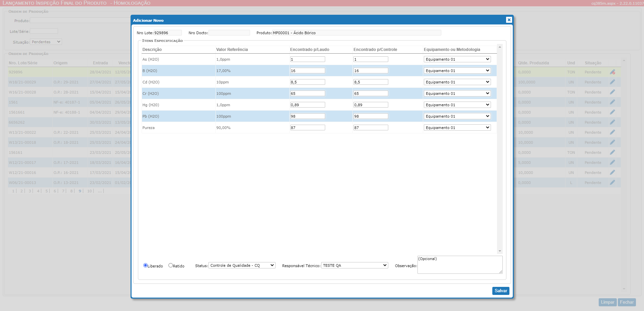Click the Valor Referência column header
This screenshot has height=311, width=644.
click(232, 50)
